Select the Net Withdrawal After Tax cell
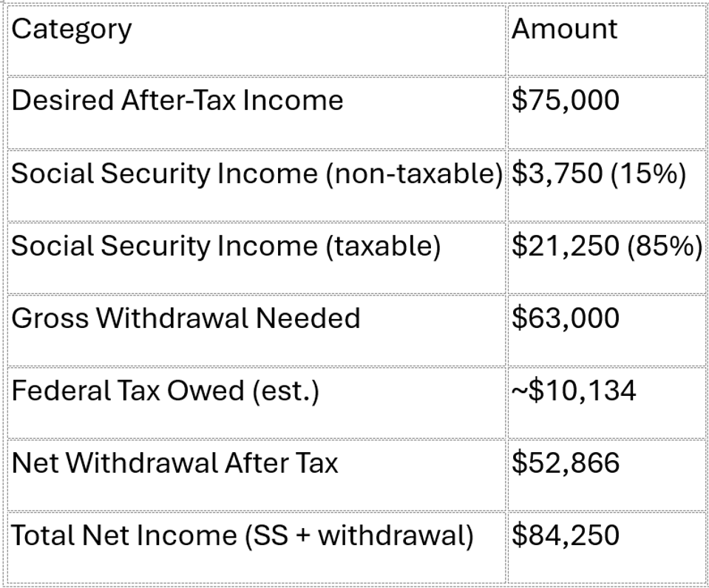The width and height of the screenshot is (709, 588). click(x=174, y=463)
